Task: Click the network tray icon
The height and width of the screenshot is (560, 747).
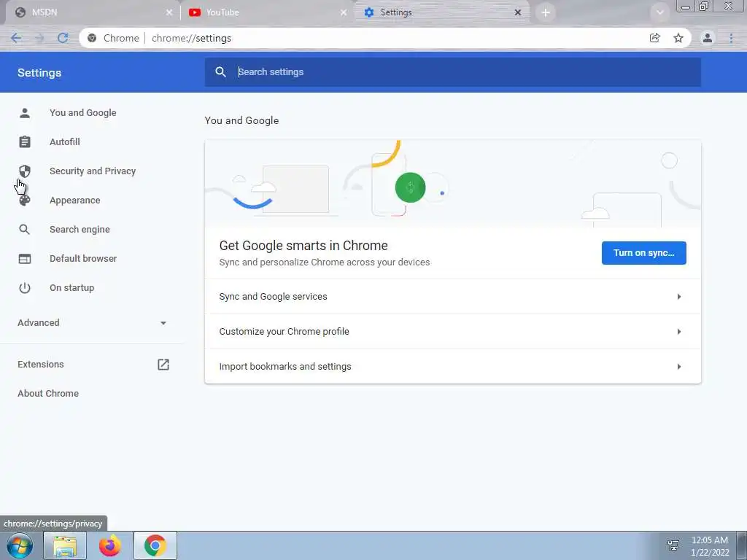Action: 673,545
